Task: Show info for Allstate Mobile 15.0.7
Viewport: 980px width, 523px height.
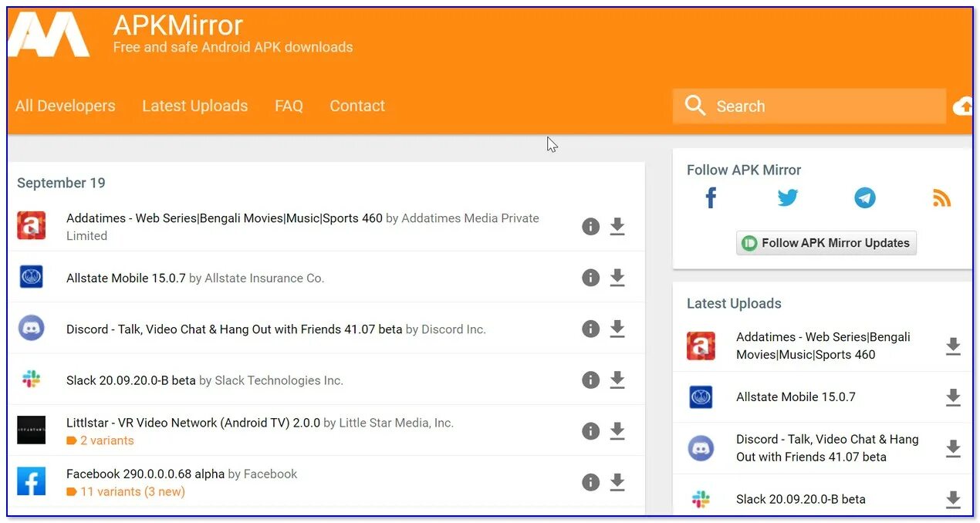Action: tap(590, 278)
